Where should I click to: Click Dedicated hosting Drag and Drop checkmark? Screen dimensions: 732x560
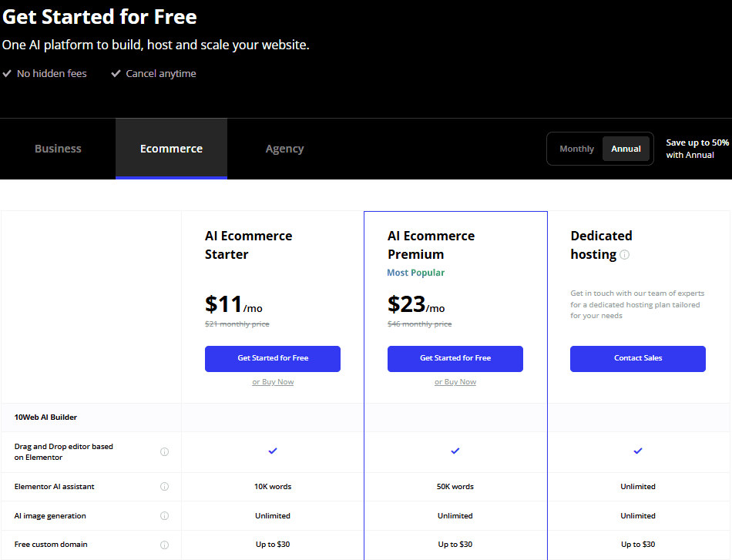638,451
